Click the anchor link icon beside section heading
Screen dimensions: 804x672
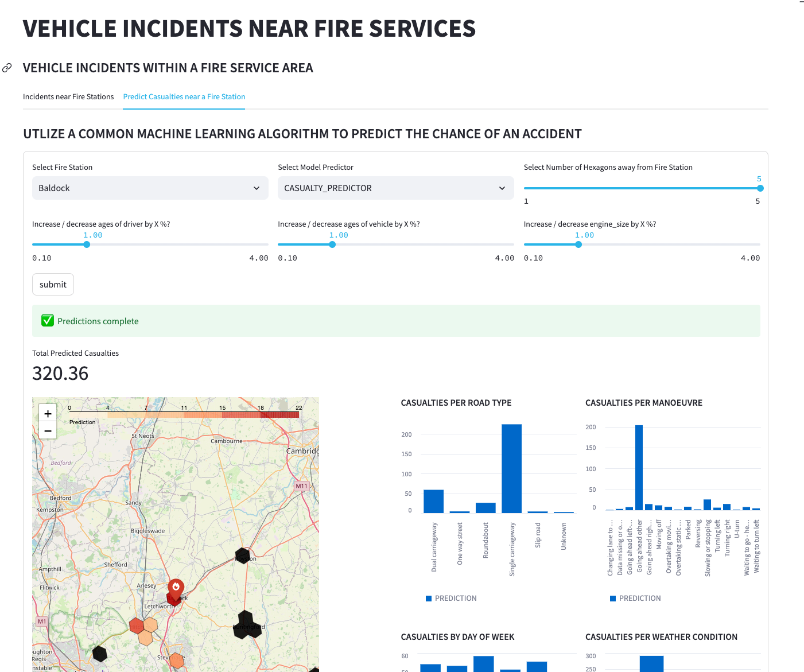[x=7, y=68]
